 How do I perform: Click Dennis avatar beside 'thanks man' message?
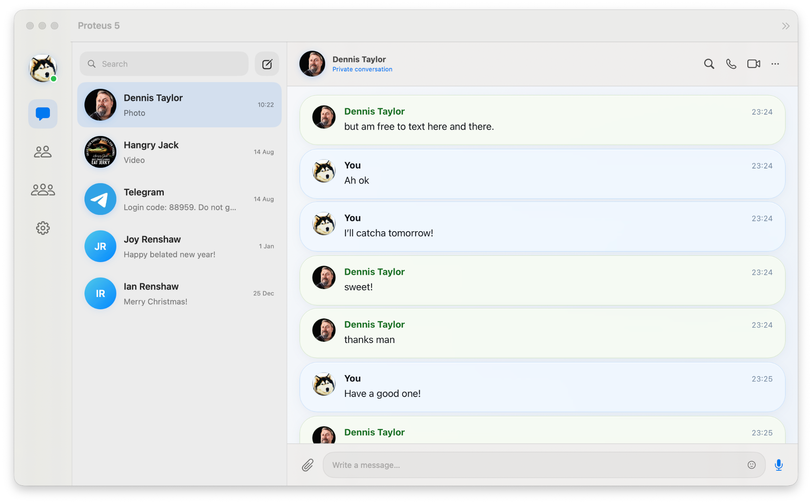[x=324, y=330]
